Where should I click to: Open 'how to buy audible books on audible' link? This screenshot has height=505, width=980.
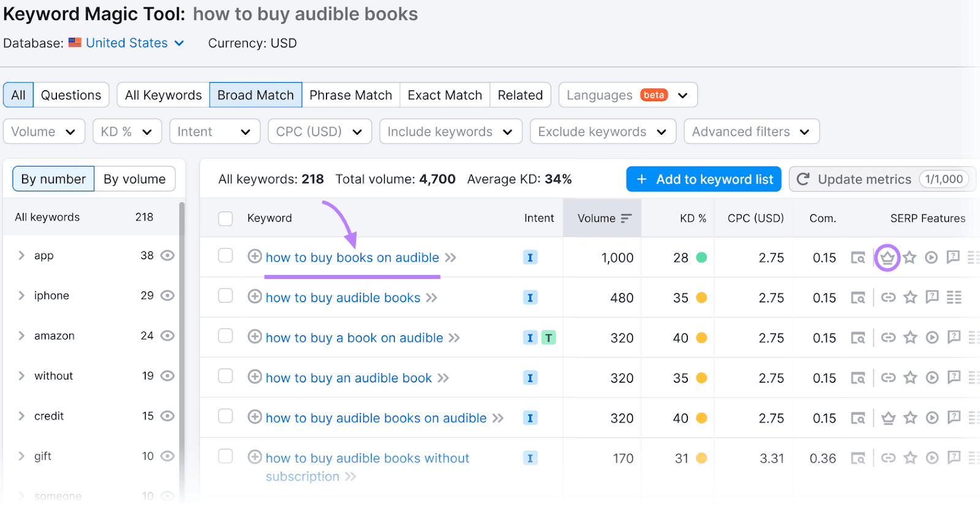(x=375, y=418)
